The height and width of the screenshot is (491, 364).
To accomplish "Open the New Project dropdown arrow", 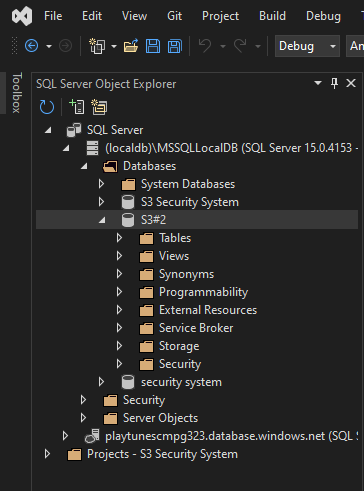I will point(114,46).
